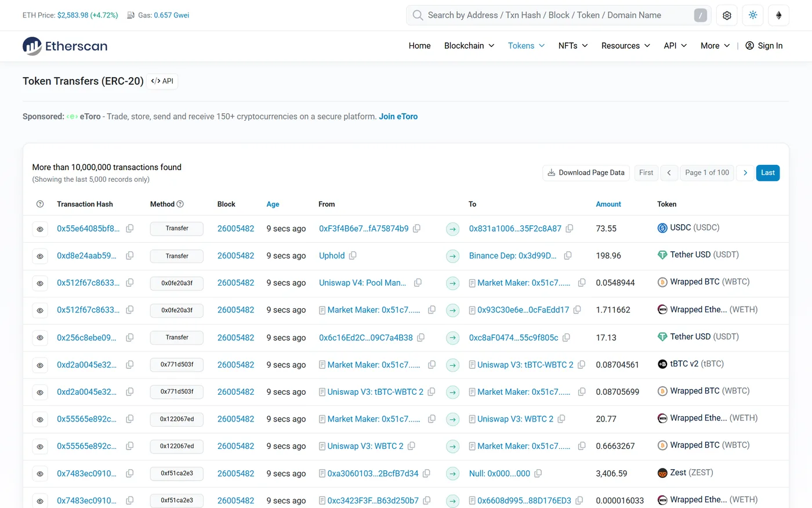Image resolution: width=812 pixels, height=508 pixels.
Task: Copy address 0x93C30e6e...0cFaEdd17
Action: point(577,310)
